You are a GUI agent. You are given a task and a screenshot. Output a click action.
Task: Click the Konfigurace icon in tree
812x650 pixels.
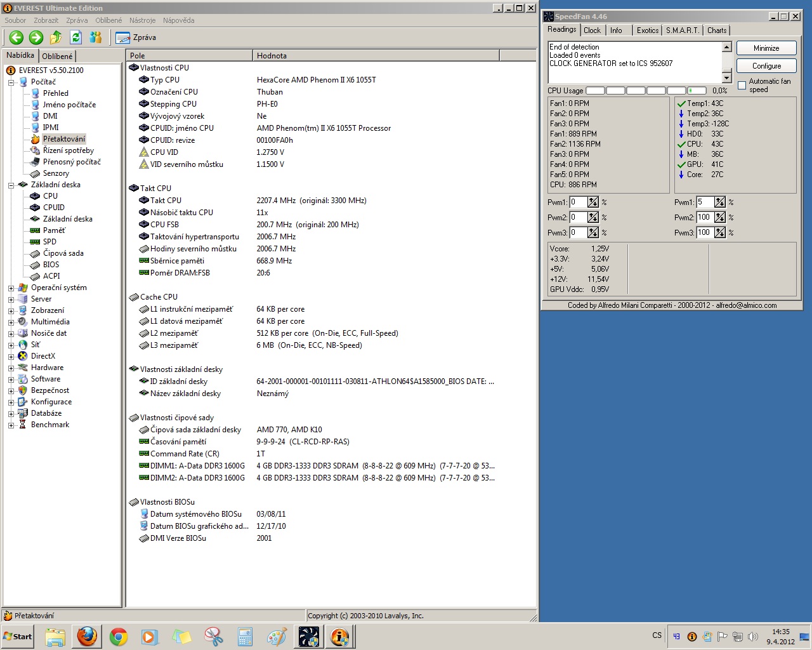pos(23,402)
